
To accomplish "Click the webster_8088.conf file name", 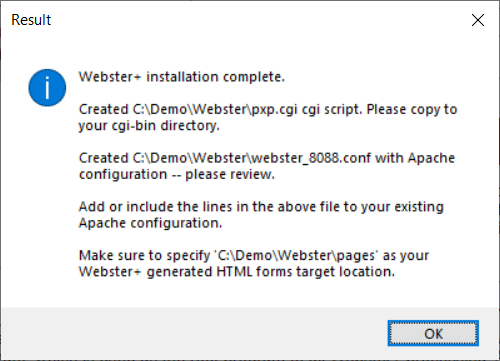I will [x=311, y=158].
